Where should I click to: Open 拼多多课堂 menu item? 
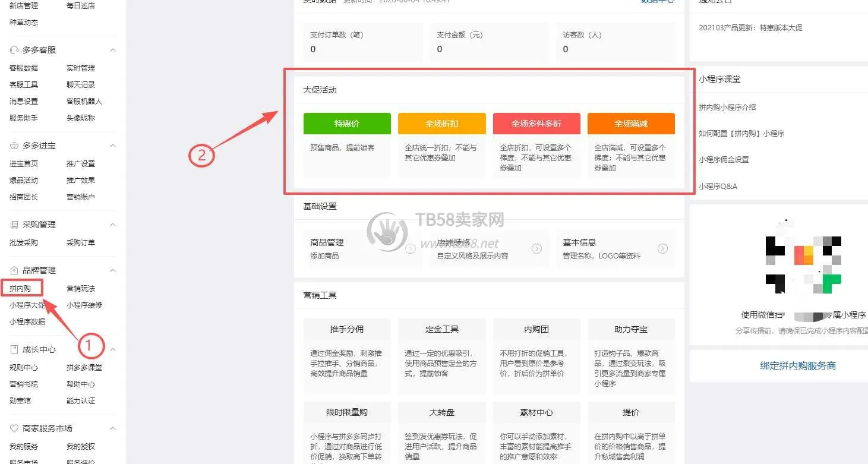tap(84, 368)
